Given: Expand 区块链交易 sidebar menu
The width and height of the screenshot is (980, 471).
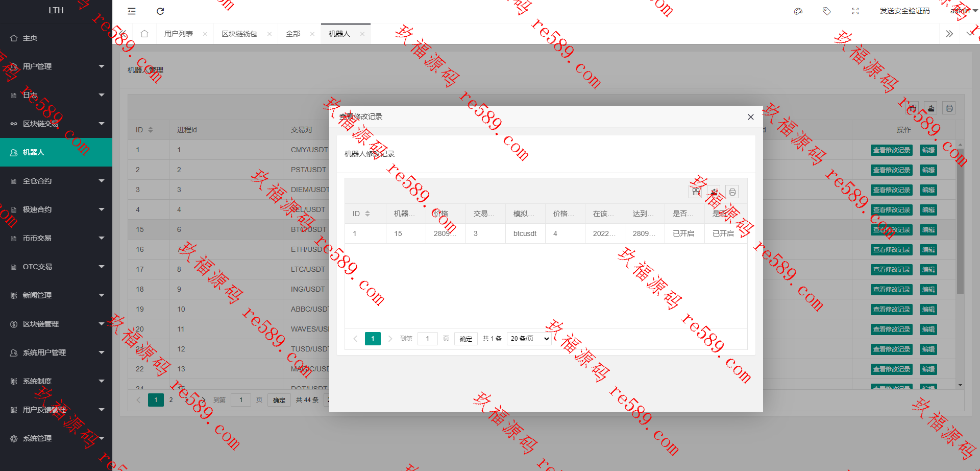Looking at the screenshot, I should [x=56, y=124].
